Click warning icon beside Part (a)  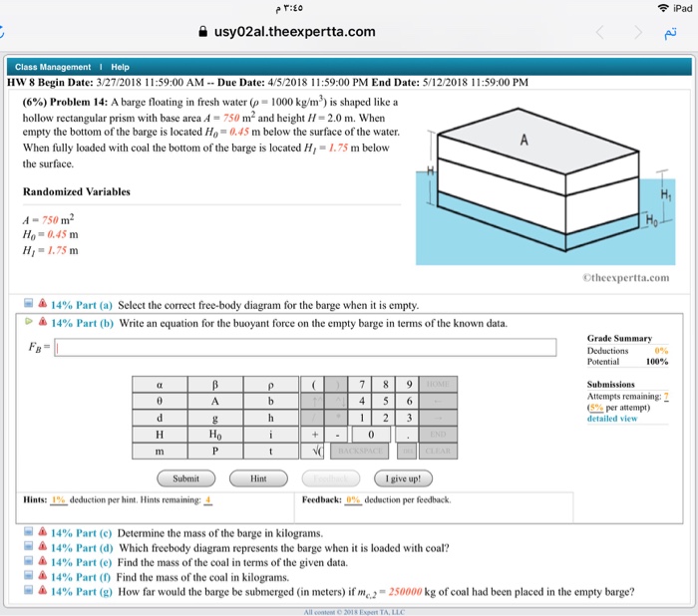[x=42, y=303]
